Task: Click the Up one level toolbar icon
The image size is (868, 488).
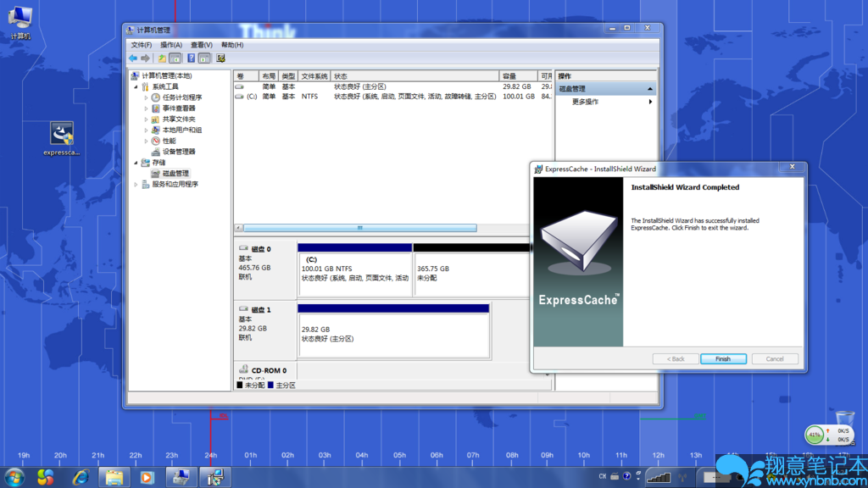Action: coord(162,58)
